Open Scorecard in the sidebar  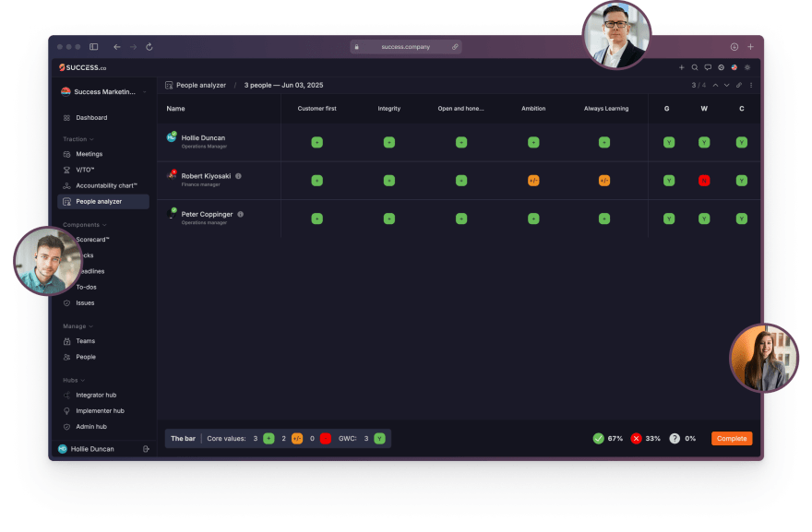92,240
